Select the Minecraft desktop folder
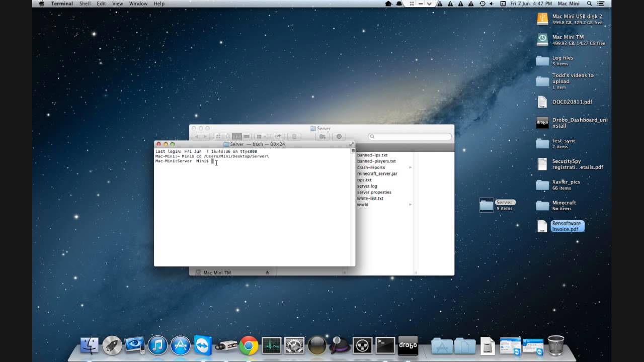Viewport: 644px width, 362px height. pyautogui.click(x=556, y=205)
